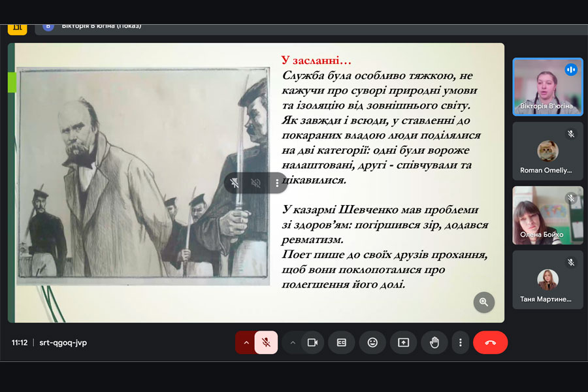Expand video settings arrow beside camera
Image resolution: width=588 pixels, height=392 pixels.
pos(293,342)
